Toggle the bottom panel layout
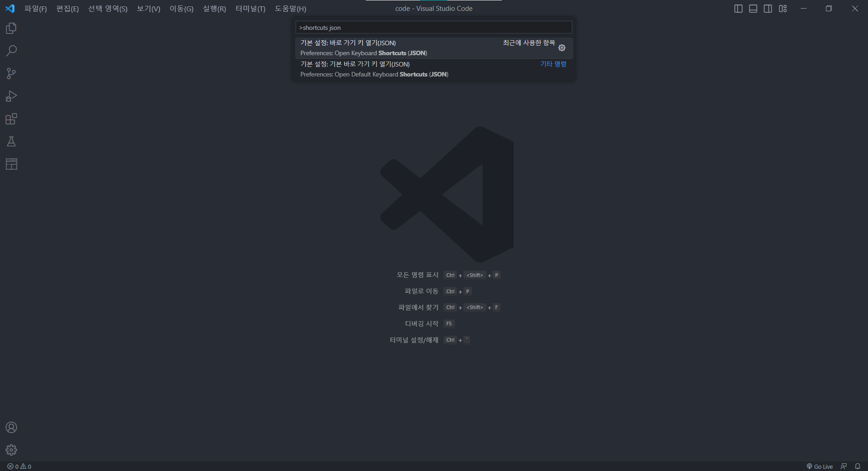 tap(753, 9)
